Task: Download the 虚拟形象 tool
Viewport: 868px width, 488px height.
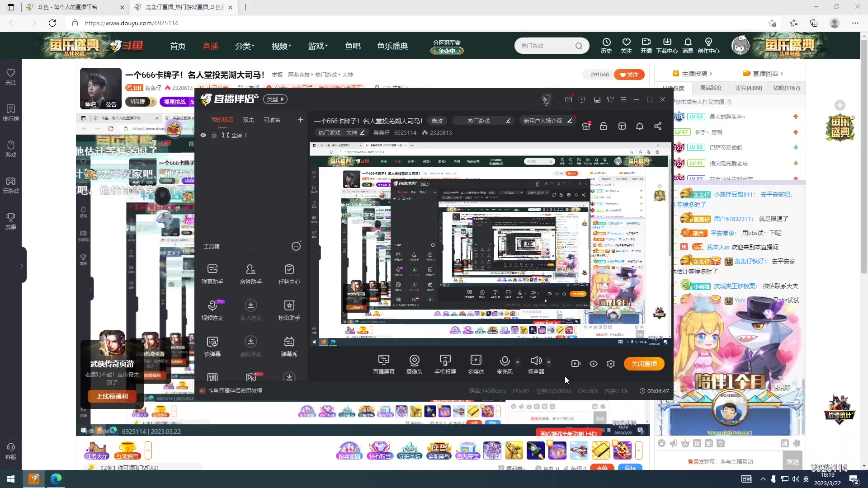Action: pyautogui.click(x=250, y=346)
